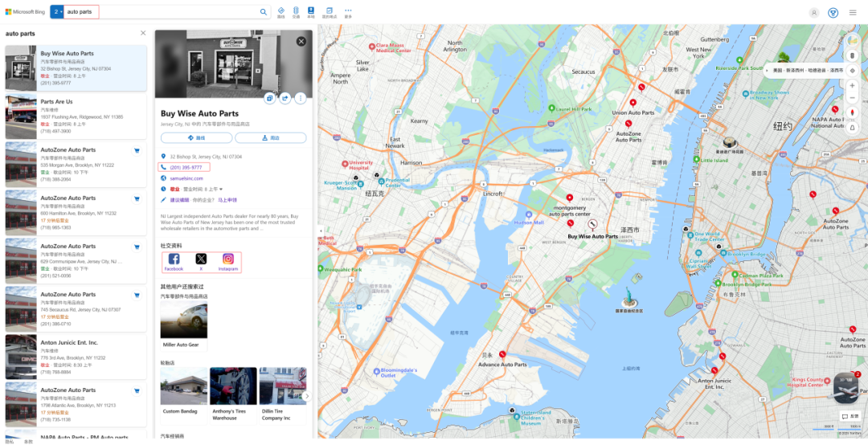Screen dimensions: 868x445
Task: Toggle the Traffic (交通) layer icon
Action: click(296, 12)
